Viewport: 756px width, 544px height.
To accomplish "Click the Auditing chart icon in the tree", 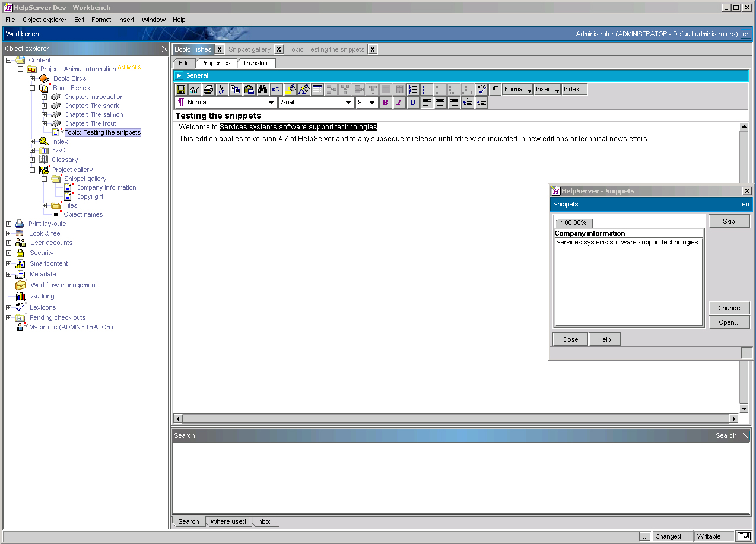I will tap(21, 296).
